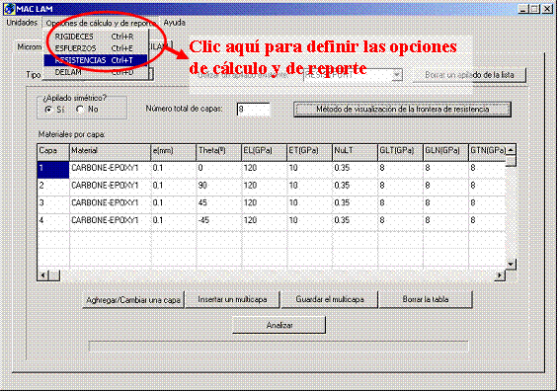
Task: Click Capa column header
Action: pos(53,152)
